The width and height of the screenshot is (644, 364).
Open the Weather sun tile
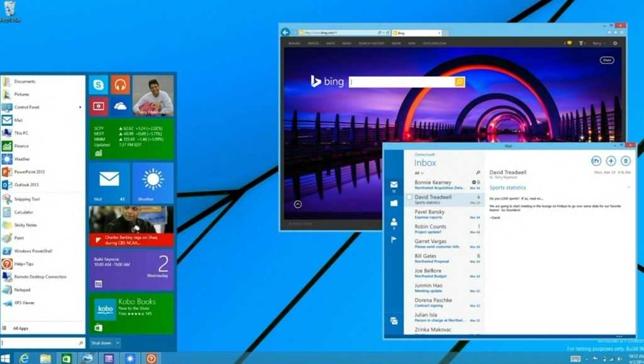153,182
